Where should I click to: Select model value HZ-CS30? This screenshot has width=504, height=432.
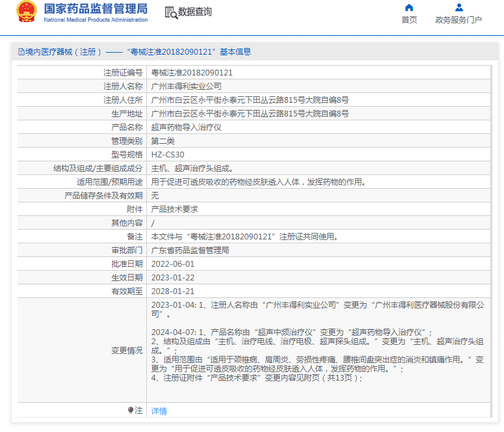tap(168, 155)
